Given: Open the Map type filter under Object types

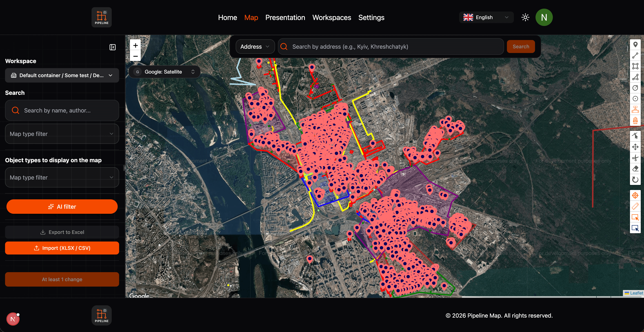Looking at the screenshot, I should click(x=62, y=177).
